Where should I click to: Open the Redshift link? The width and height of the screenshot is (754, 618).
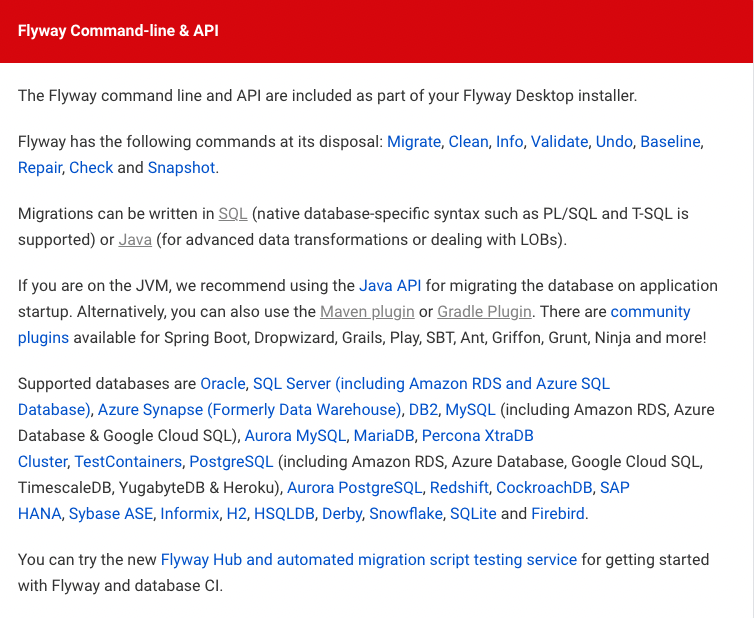click(459, 488)
